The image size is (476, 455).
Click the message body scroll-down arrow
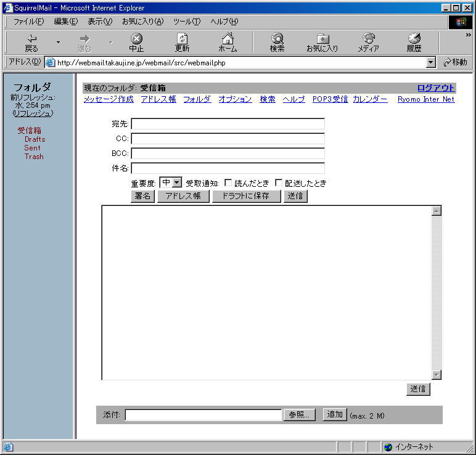point(437,375)
